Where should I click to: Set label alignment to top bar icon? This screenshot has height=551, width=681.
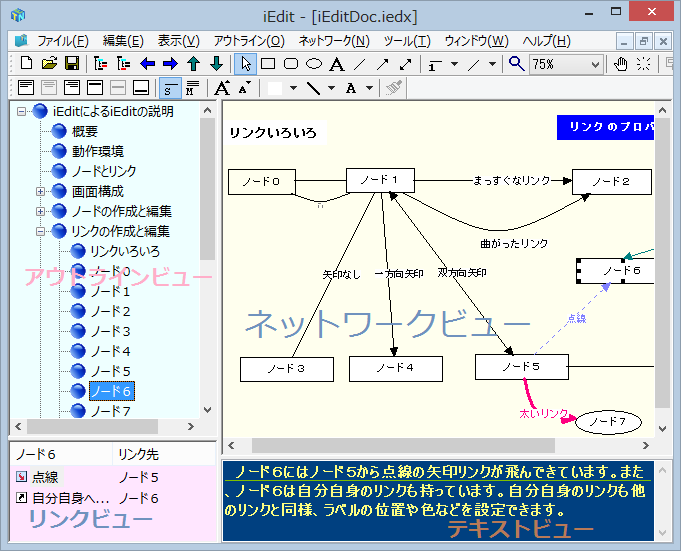(95, 88)
